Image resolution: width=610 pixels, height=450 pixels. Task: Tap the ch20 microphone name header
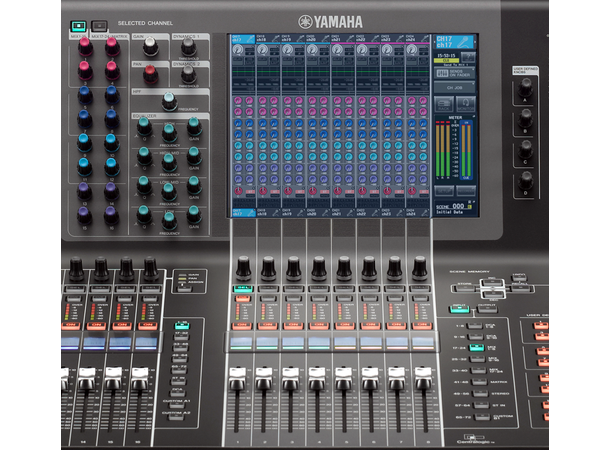(318, 38)
